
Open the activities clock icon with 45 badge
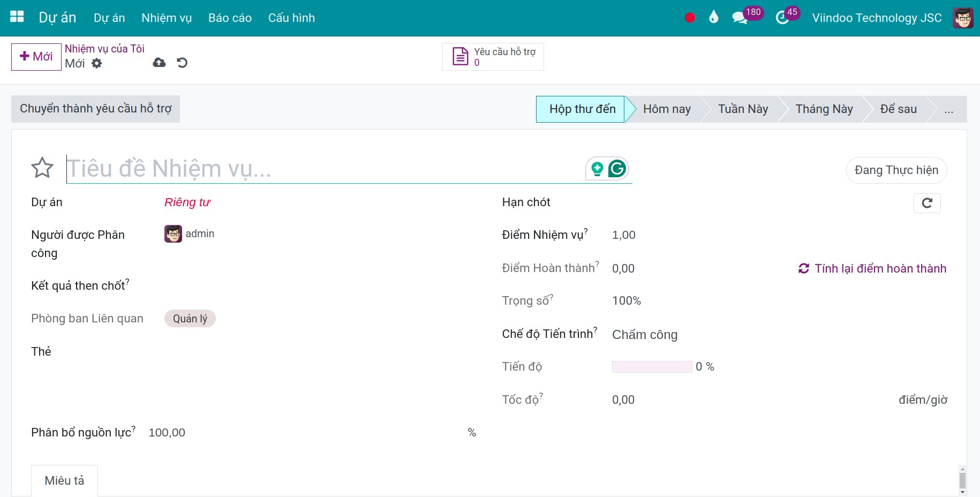tap(782, 18)
